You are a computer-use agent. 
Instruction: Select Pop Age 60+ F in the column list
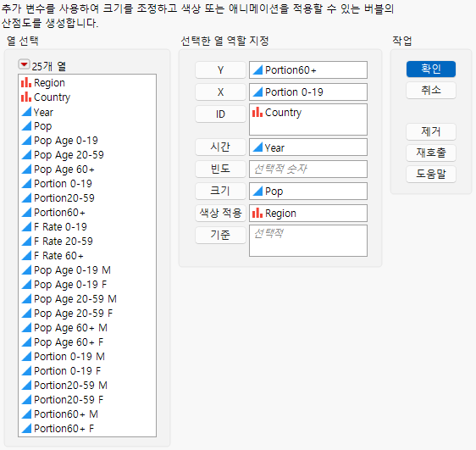point(87,342)
